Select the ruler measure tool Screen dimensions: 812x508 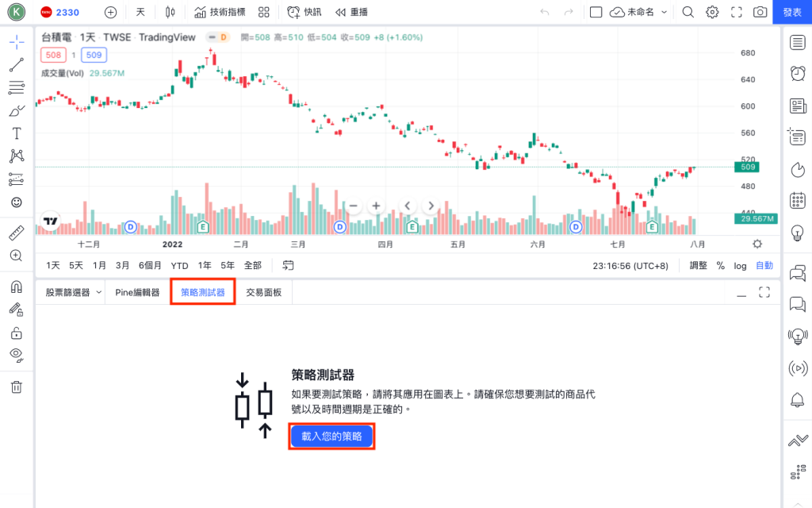pyautogui.click(x=17, y=233)
